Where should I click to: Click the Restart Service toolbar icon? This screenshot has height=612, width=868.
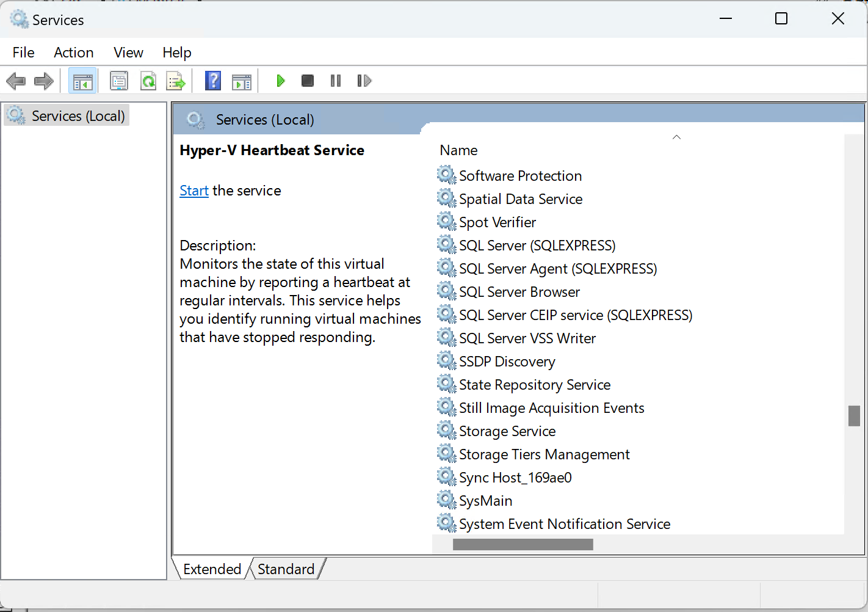click(364, 81)
